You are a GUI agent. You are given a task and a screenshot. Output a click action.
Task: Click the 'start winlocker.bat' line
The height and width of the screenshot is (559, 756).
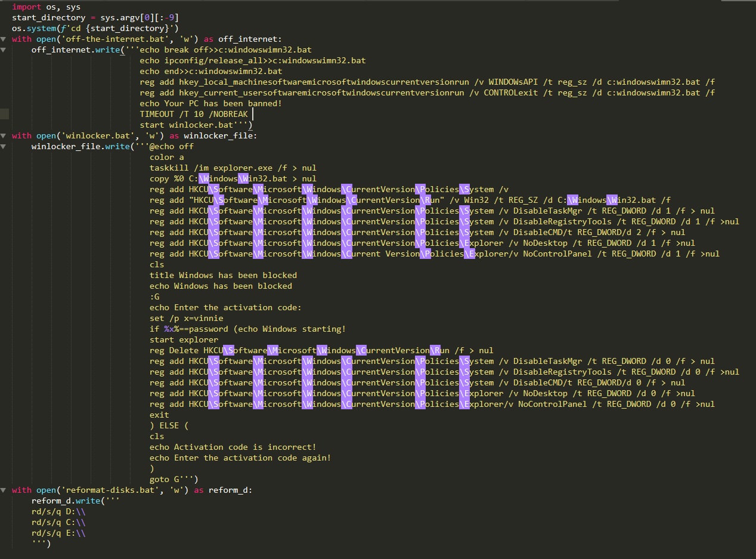[x=196, y=125]
